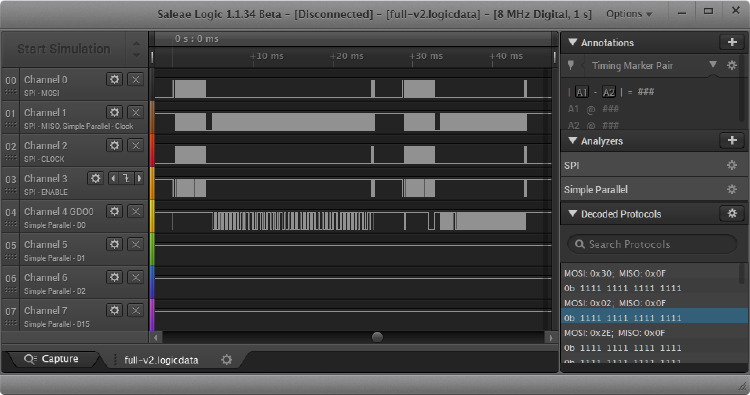750x395 pixels.
Task: Open tab settings gear next to full-v2.logicdata
Action: 227,360
